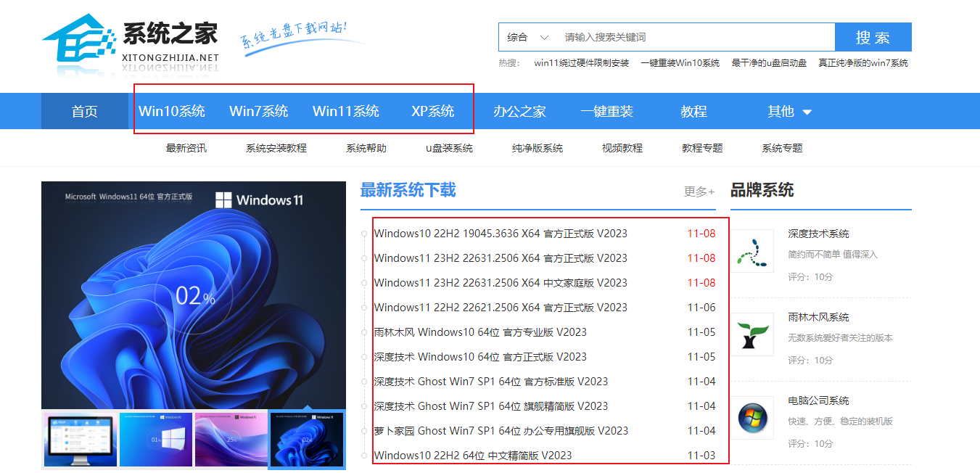Open the 雨林木风系统 sprout logo icon

(x=752, y=334)
